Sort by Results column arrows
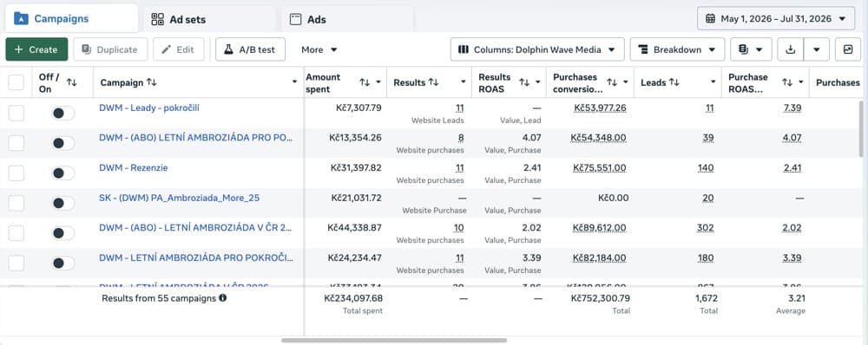This screenshot has width=868, height=345. (433, 82)
